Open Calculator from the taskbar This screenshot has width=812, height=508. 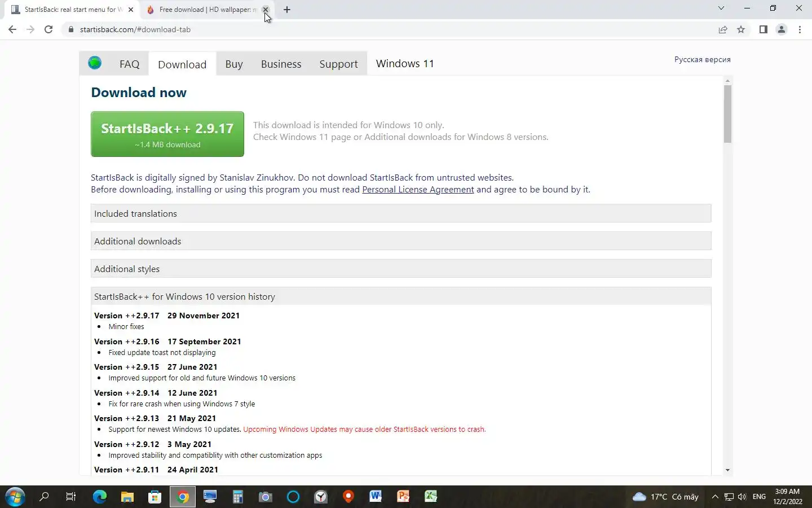pyautogui.click(x=237, y=497)
